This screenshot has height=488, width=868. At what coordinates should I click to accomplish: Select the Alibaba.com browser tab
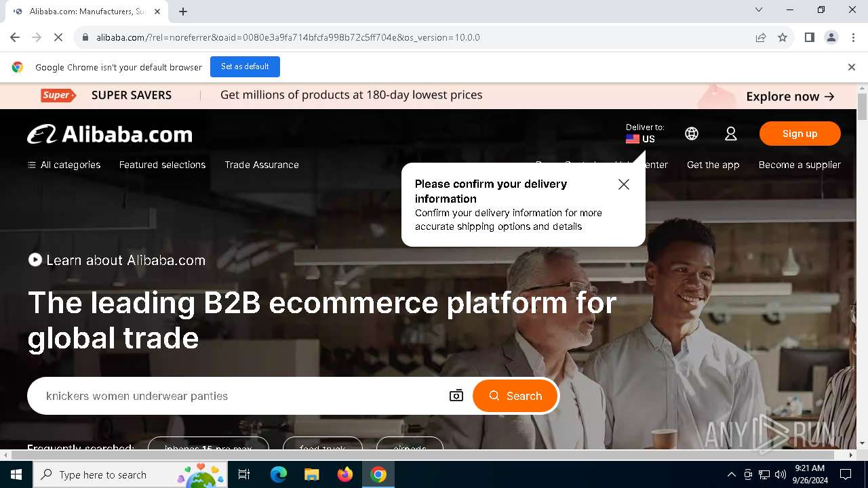point(87,12)
